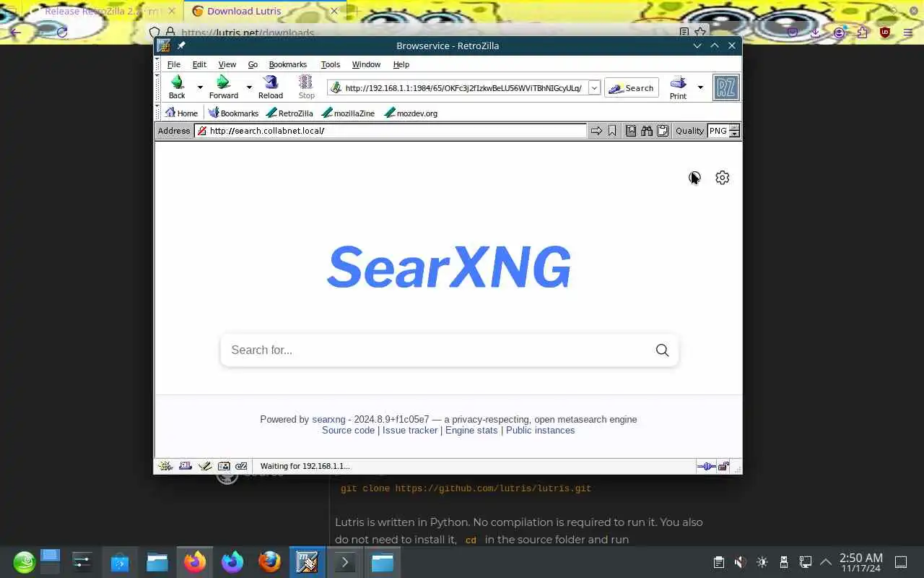Click the SearXNG preferences gear icon
Screen dimensions: 924x578
tap(723, 178)
